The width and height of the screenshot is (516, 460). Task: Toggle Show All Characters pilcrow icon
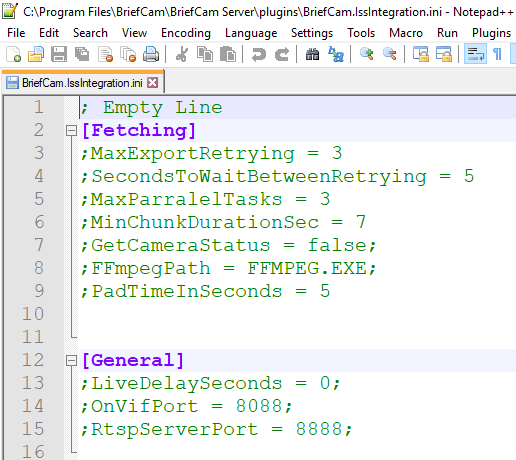pyautogui.click(x=497, y=54)
